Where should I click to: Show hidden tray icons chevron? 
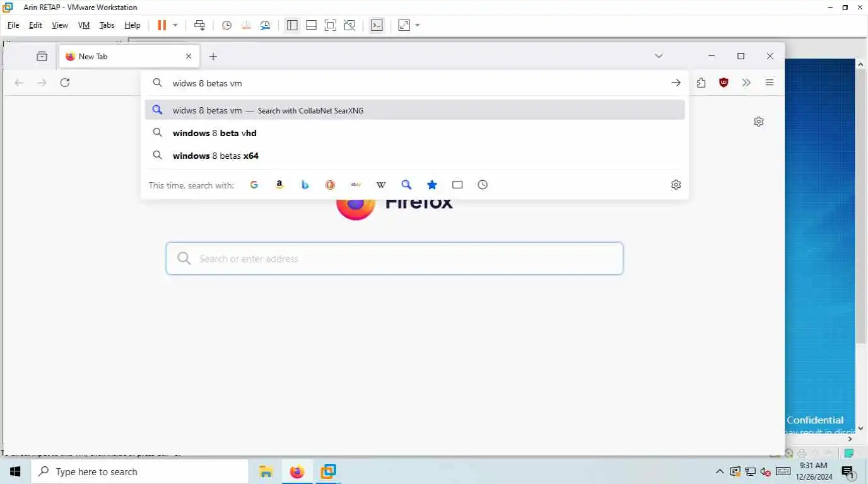point(720,471)
